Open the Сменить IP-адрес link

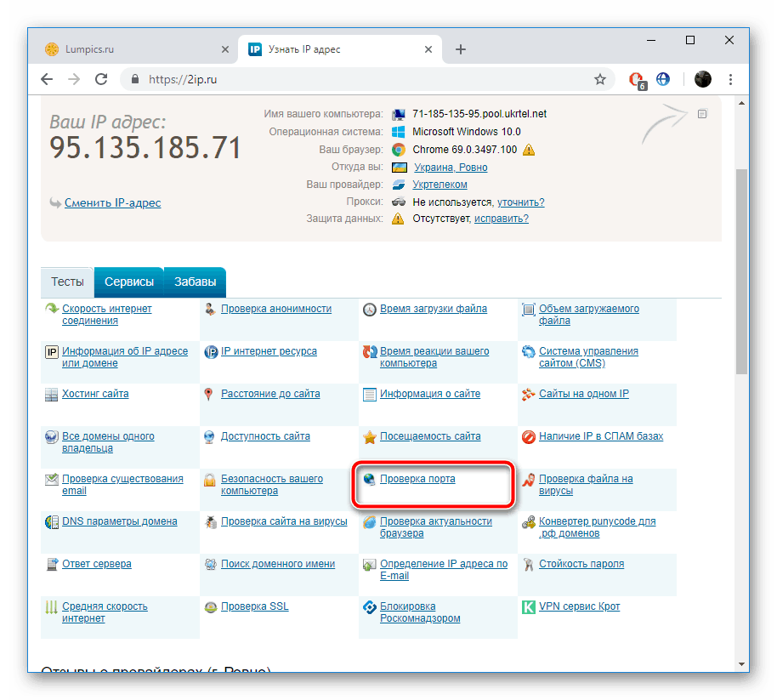click(111, 202)
